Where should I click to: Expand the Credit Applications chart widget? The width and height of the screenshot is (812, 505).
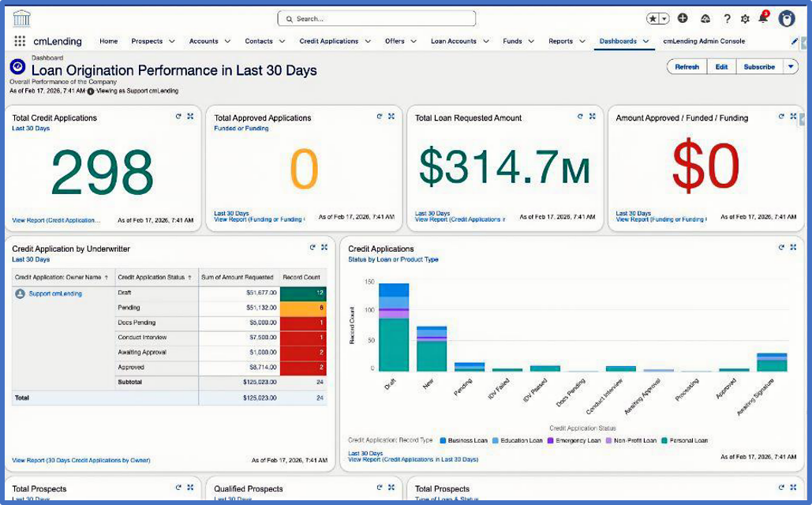[793, 248]
